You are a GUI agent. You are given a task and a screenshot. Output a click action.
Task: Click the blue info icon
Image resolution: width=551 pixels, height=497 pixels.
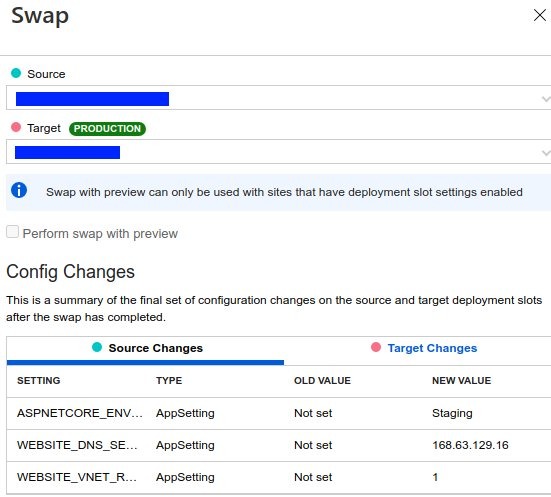(x=19, y=191)
